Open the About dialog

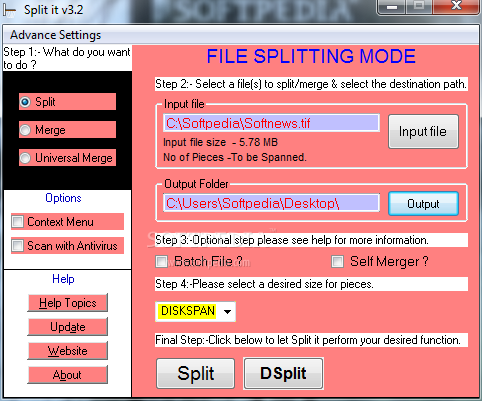tap(68, 375)
